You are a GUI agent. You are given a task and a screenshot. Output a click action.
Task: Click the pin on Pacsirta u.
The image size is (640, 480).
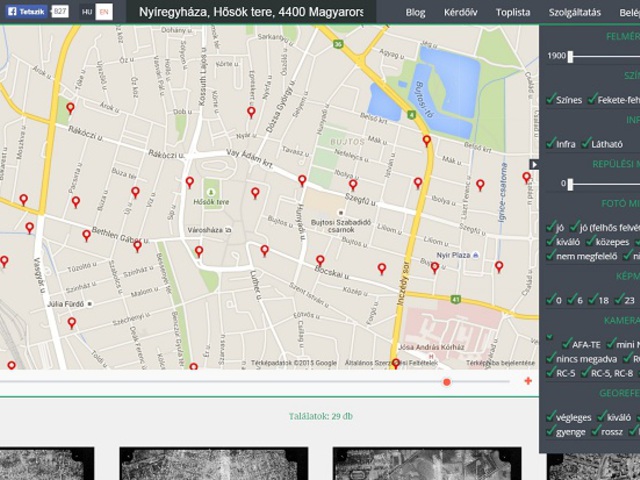76,202
